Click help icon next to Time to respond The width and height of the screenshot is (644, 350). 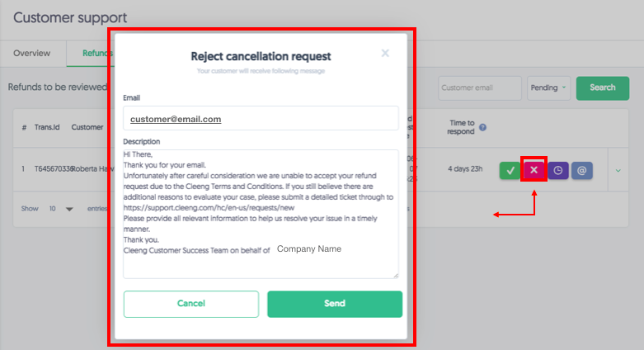482,127
